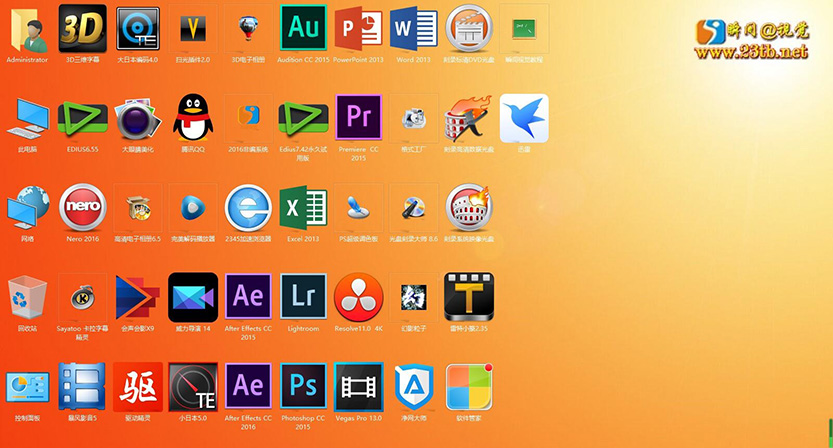The width and height of the screenshot is (833, 448).
Task: Open PowerPoint 2013 shortcut
Action: point(359,28)
